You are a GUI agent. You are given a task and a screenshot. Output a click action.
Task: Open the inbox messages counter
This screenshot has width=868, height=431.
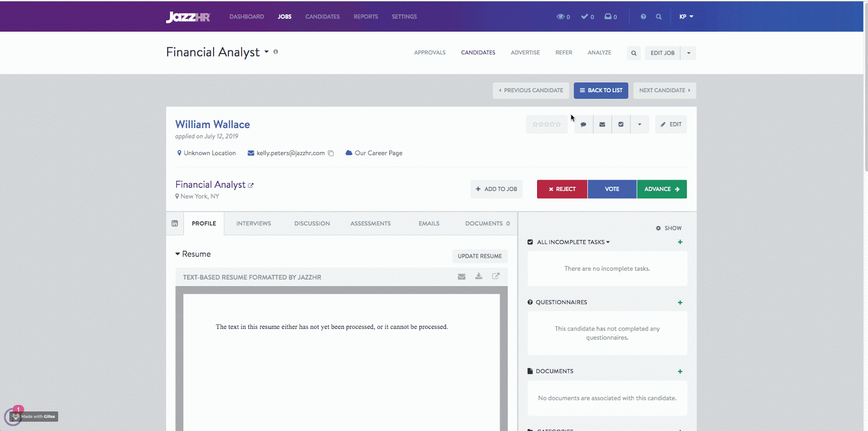pyautogui.click(x=610, y=17)
